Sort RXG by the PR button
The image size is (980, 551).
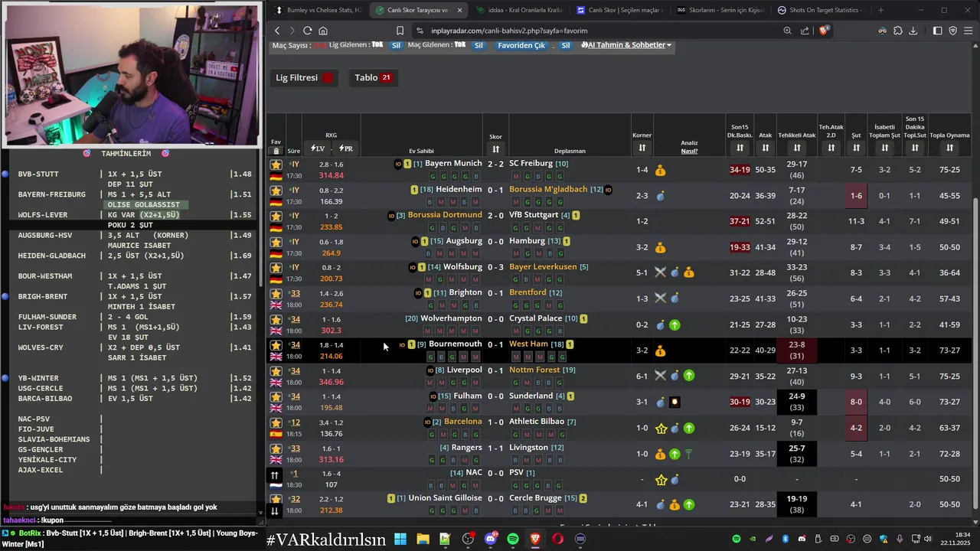[345, 148]
